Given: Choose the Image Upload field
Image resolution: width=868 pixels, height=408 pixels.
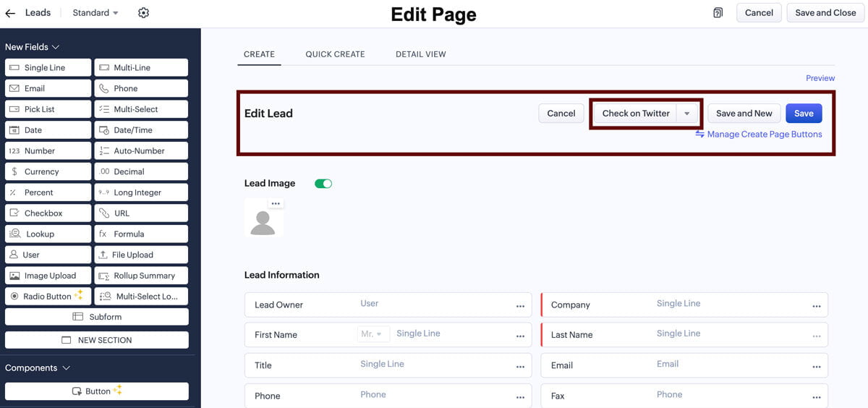Looking at the screenshot, I should coord(48,276).
